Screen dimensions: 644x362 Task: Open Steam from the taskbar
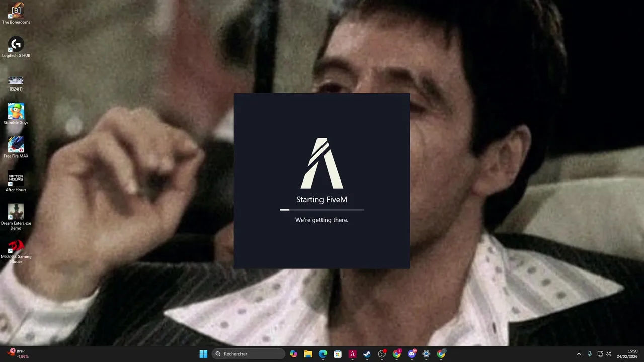tap(367, 354)
